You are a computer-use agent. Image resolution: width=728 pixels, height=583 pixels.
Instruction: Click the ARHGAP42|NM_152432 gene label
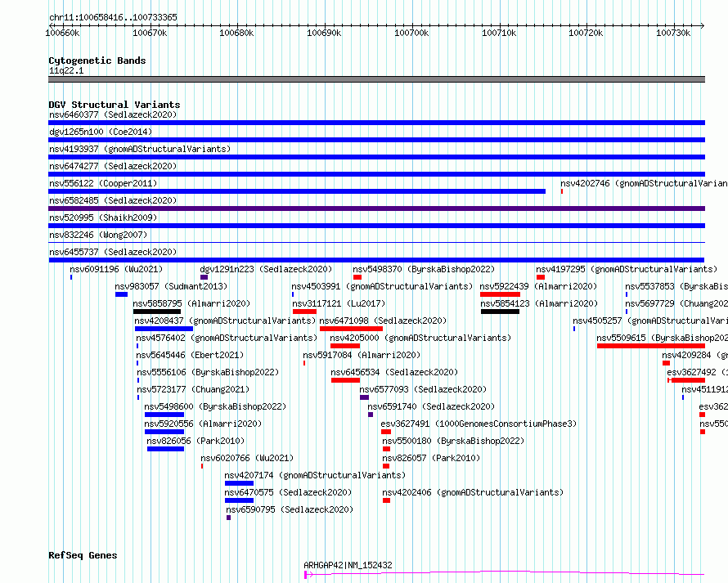[x=348, y=565]
